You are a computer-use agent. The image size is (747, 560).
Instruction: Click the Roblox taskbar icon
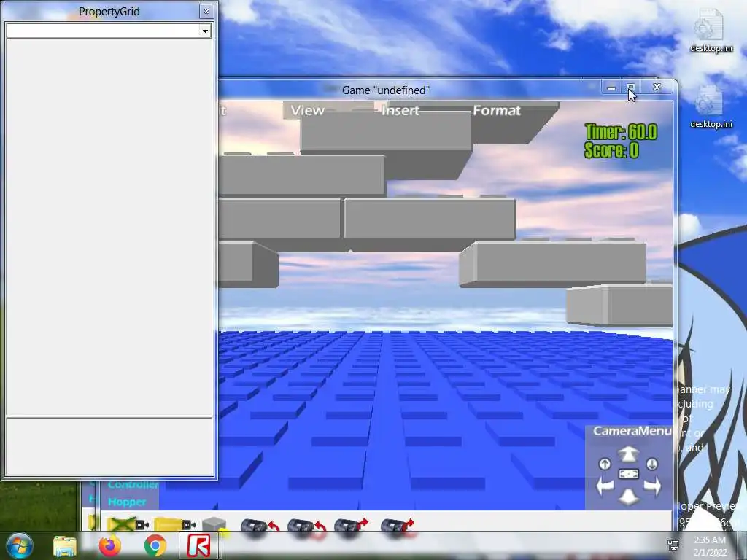[x=198, y=545]
